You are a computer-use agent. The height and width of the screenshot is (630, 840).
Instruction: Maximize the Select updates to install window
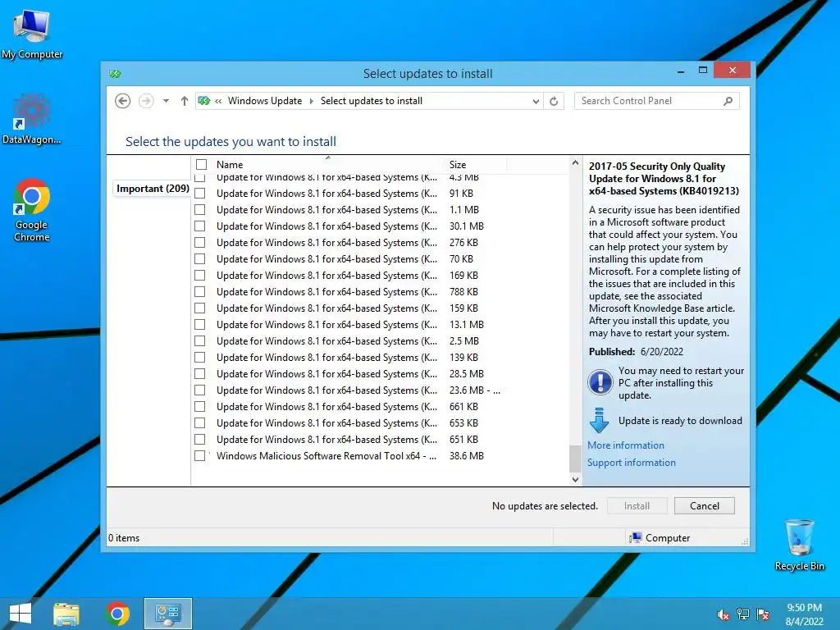coord(703,71)
